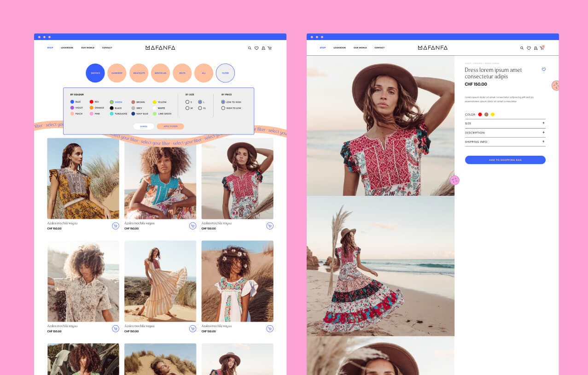This screenshot has width=588, height=375.
Task: Open Lookbook on listing page
Action: click(x=67, y=48)
